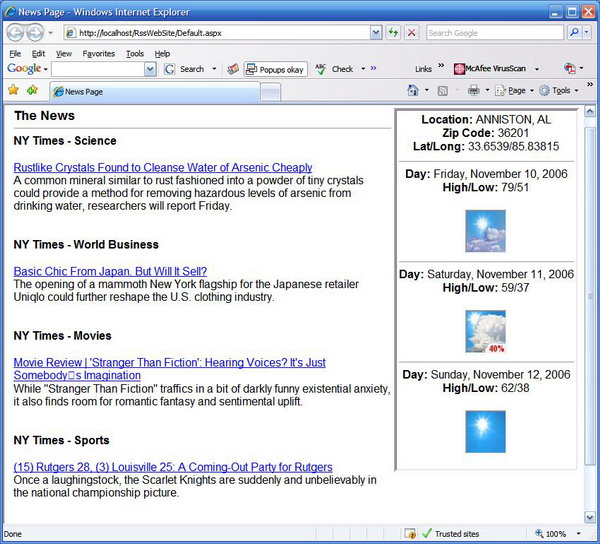
Task: Click the status bar privacy report icon
Action: (x=410, y=533)
